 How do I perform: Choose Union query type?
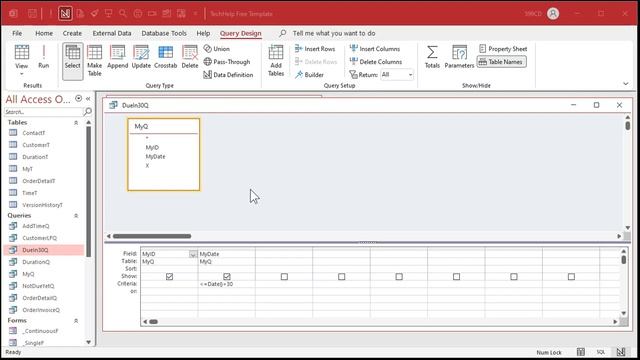(x=217, y=49)
